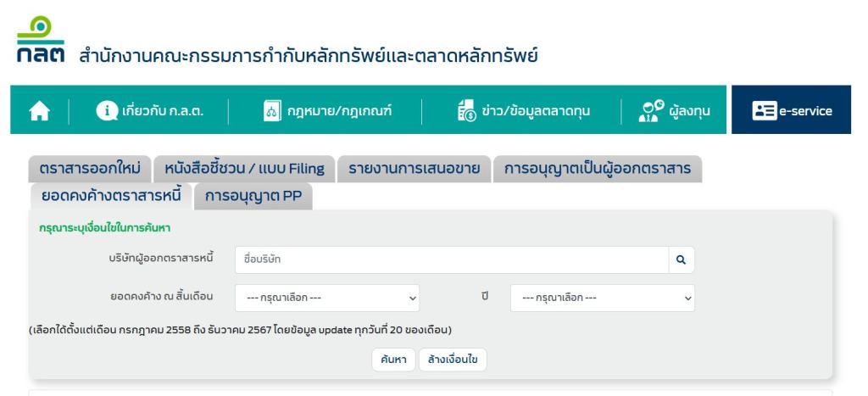Click the ล้างเงื่อนไข clear button
Viewport: 868px width, 396px height.
tap(453, 360)
